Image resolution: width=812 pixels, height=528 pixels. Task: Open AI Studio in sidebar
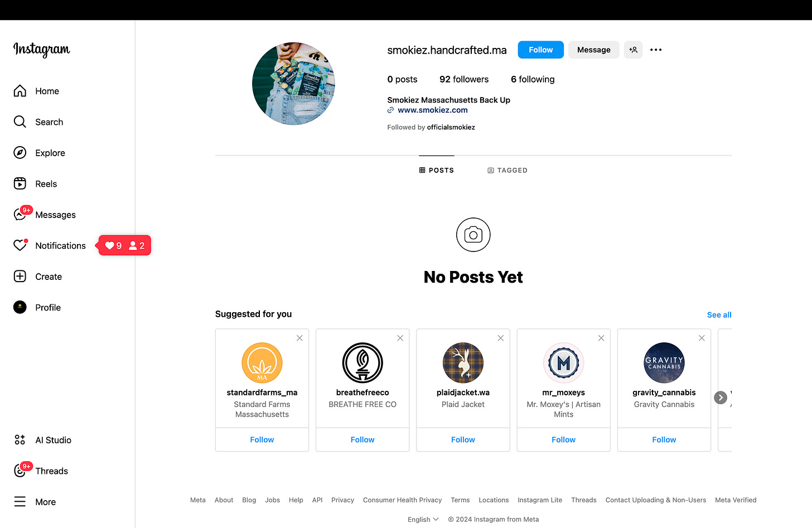pos(43,440)
